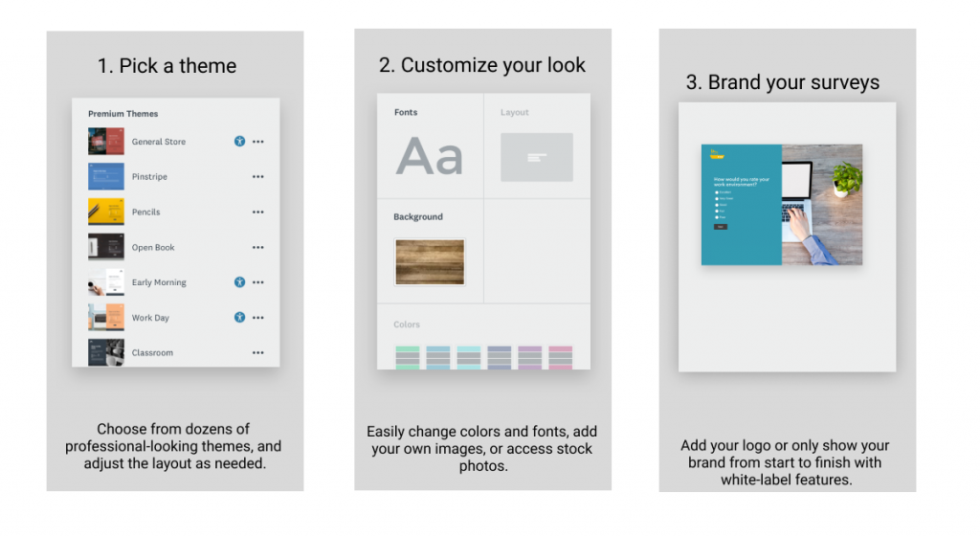Pick the pink color palette swatch
This screenshot has width=980, height=537.
[561, 358]
